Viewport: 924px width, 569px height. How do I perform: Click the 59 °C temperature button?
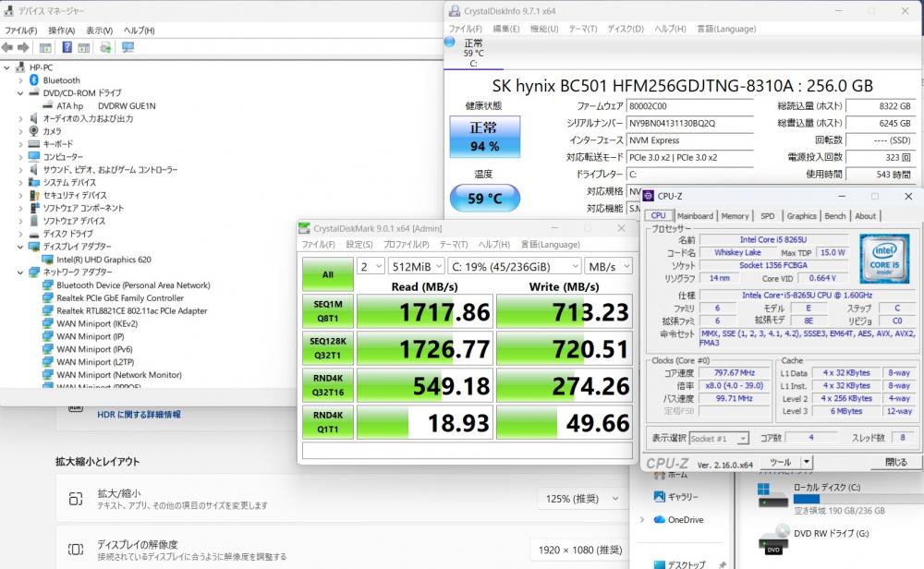coord(484,198)
